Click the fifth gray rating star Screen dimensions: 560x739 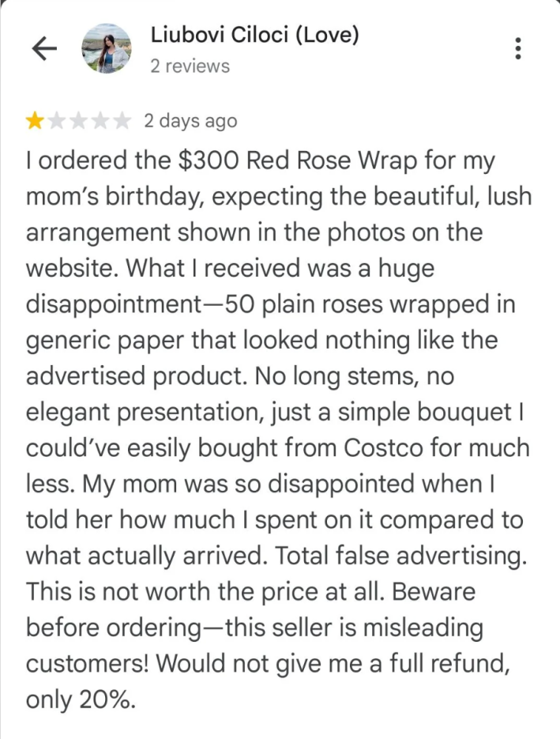point(122,121)
